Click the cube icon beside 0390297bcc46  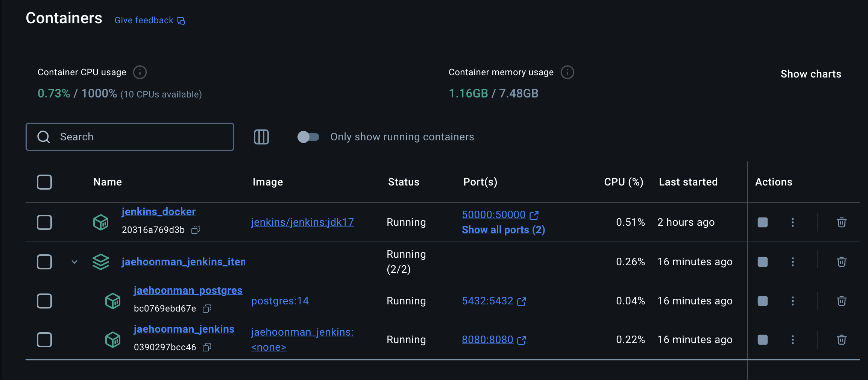[113, 340]
